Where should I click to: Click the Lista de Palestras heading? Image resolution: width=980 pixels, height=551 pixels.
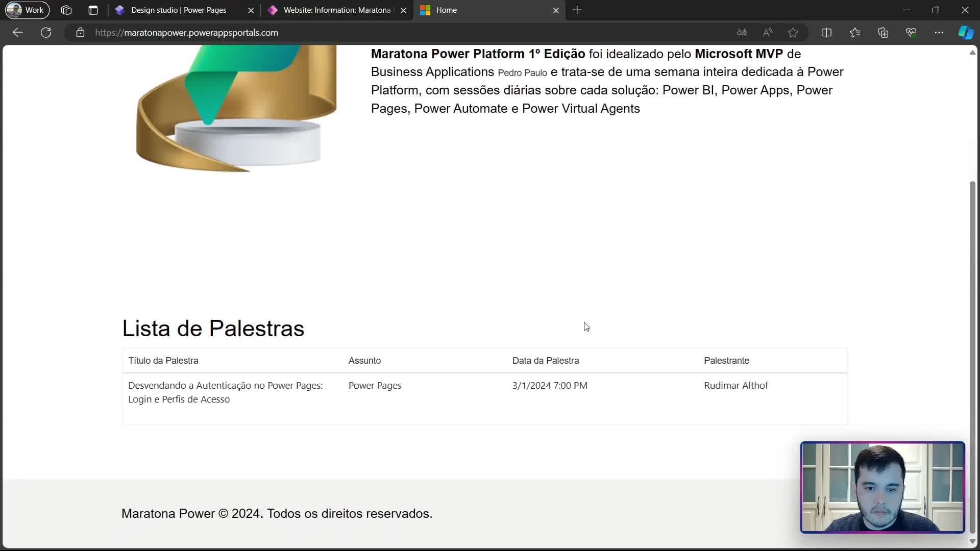(x=213, y=328)
